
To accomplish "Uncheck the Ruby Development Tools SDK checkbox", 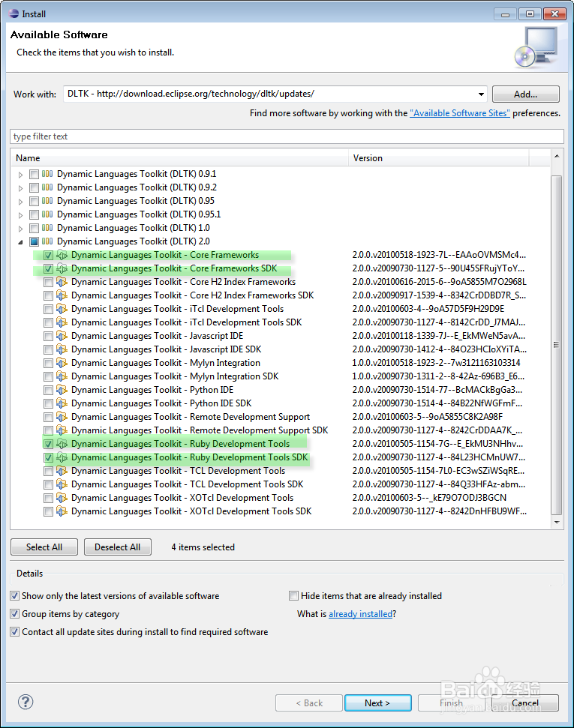I will click(x=48, y=457).
